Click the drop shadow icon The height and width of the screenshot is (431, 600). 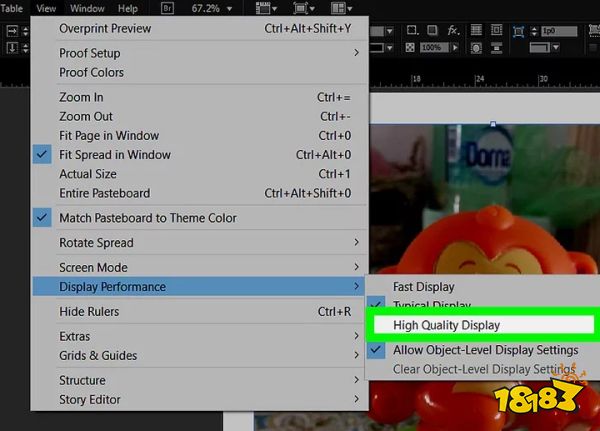coord(432,30)
